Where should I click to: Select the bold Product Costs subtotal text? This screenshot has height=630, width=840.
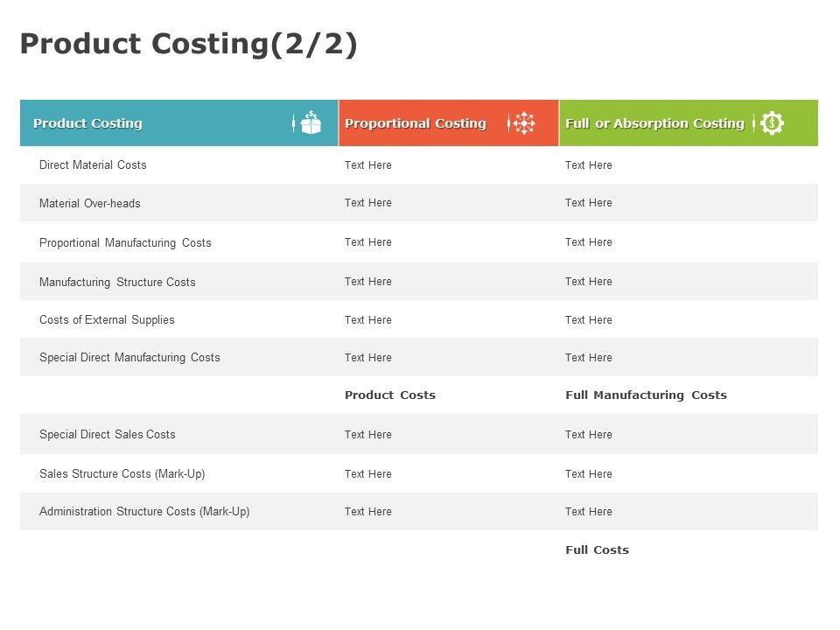390,395
